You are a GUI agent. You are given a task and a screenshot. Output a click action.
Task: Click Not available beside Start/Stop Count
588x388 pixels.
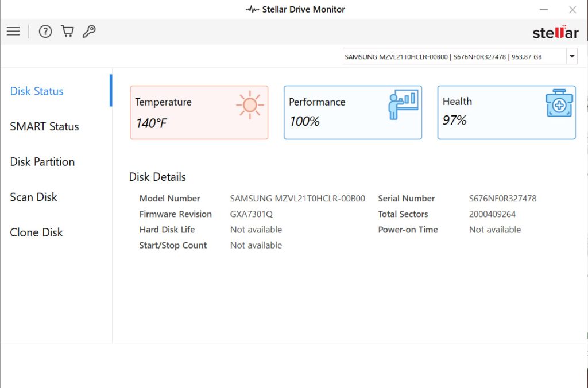256,245
